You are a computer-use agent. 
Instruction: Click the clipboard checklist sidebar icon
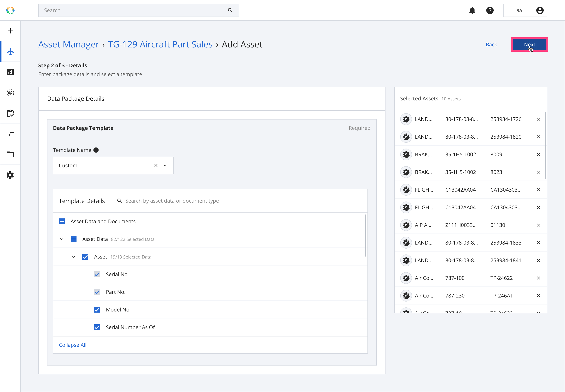(x=10, y=113)
